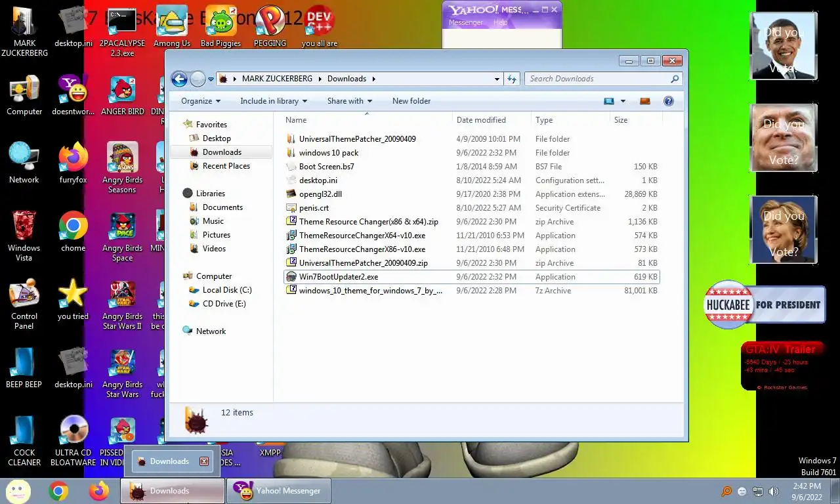Select Desktop under Favorites
Screen dimensions: 840x504
pyautogui.click(x=217, y=138)
